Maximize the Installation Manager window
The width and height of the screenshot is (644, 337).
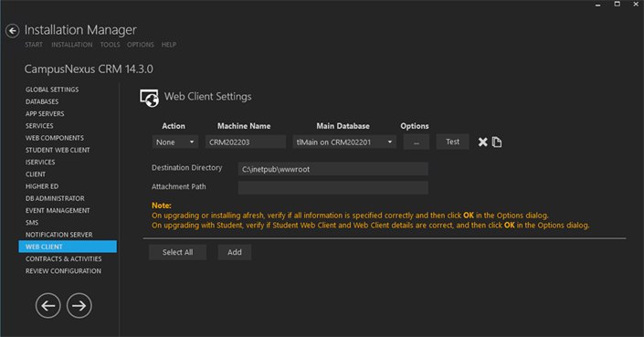point(617,4)
